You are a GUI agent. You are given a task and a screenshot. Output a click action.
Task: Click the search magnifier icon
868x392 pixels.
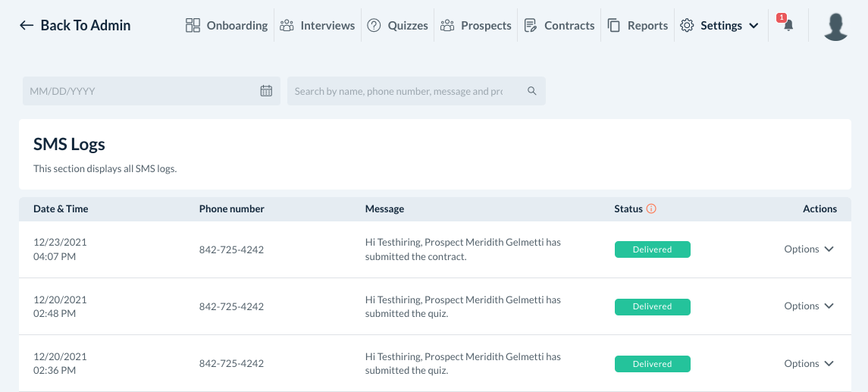[x=532, y=91]
